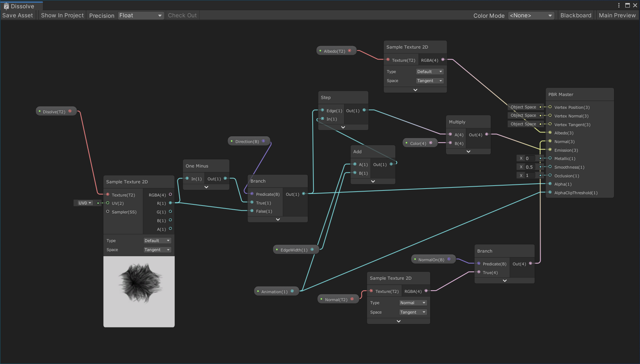Select the EdgeWidth(1) property node

pos(296,250)
